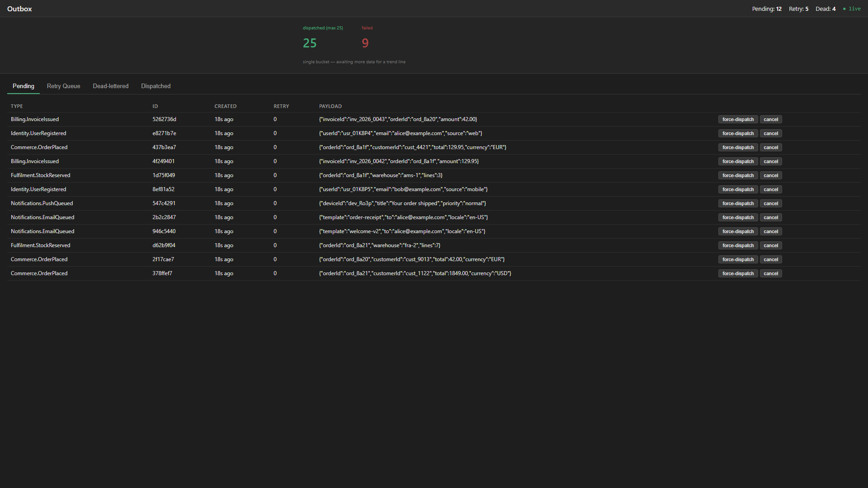Click the Retry: 5 counter
Viewport: 868px width, 488px height.
[798, 9]
